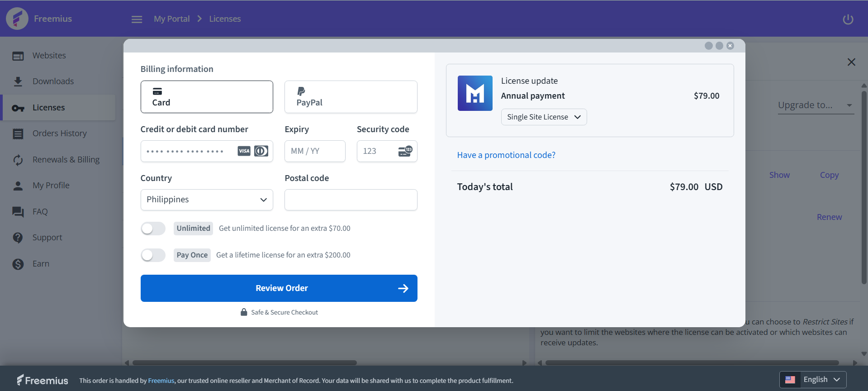Click the Earn dollar icon

coord(18,264)
